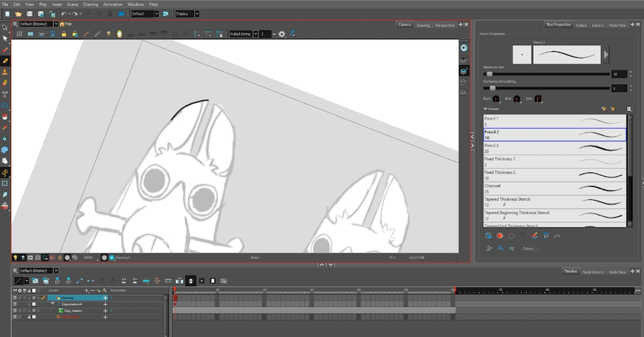The width and height of the screenshot is (644, 337).
Task: Select the Charcoal preset
Action: (x=554, y=189)
